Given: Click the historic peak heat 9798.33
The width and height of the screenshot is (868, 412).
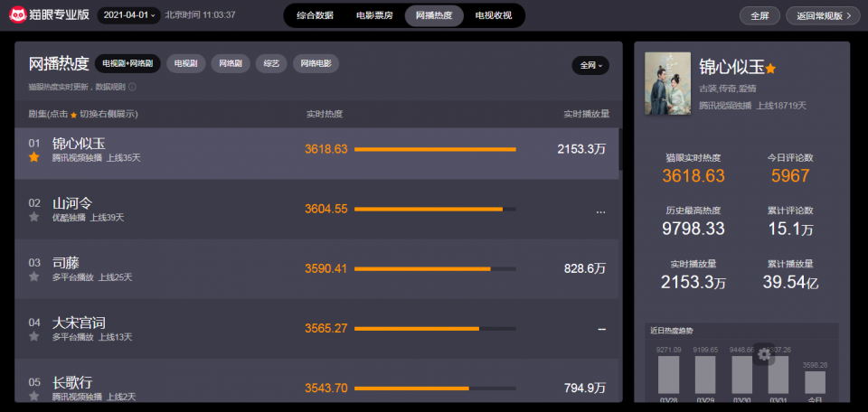Looking at the screenshot, I should 693,229.
